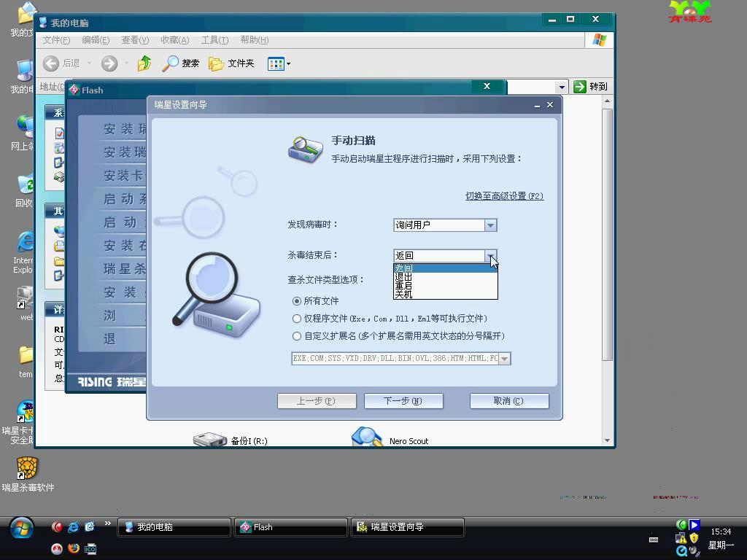Click the manual scan drive icon in wizard
747x560 pixels.
[x=306, y=149]
